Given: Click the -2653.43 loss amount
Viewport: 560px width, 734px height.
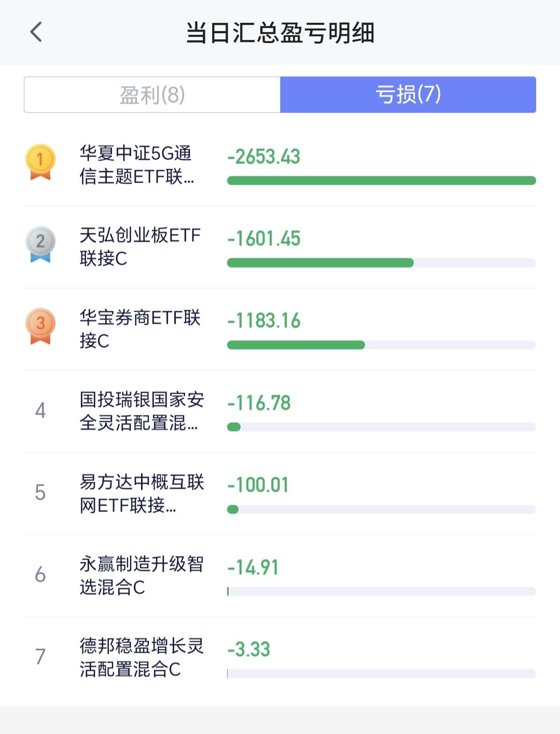Looking at the screenshot, I should [x=264, y=157].
